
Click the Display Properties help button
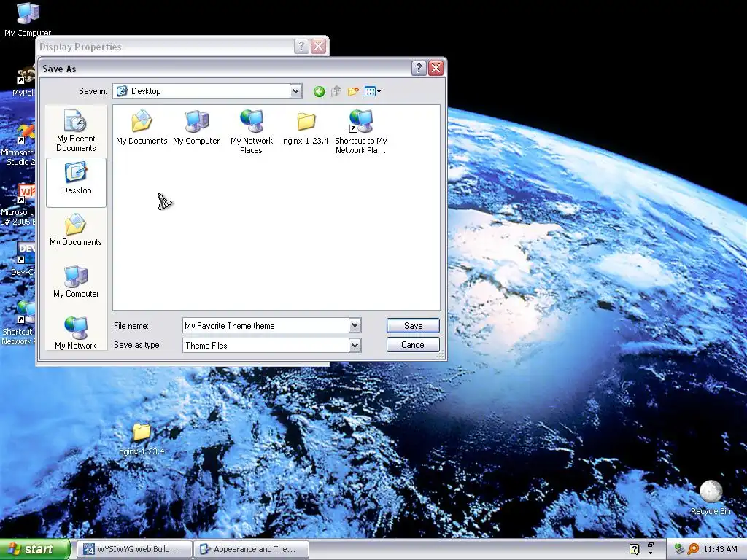(301, 46)
